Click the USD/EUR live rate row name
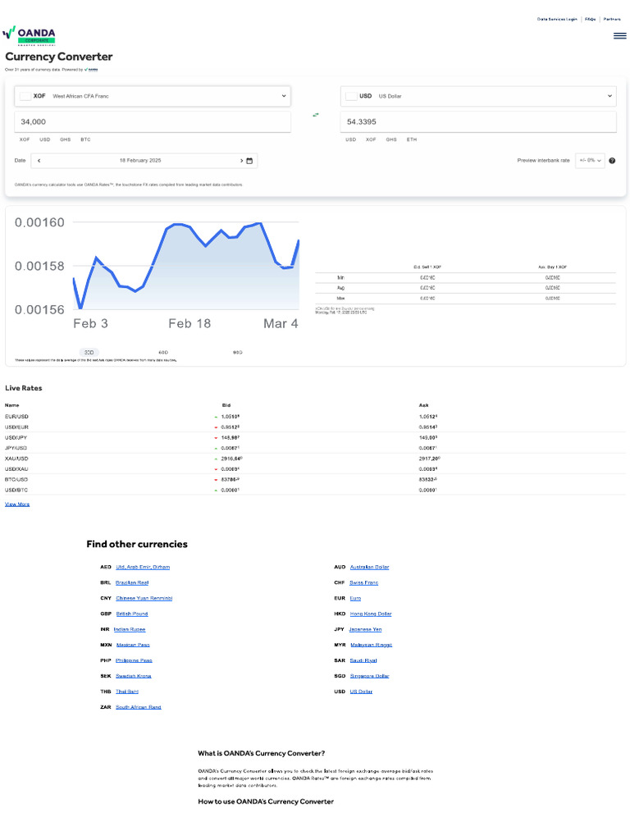 pos(16,427)
